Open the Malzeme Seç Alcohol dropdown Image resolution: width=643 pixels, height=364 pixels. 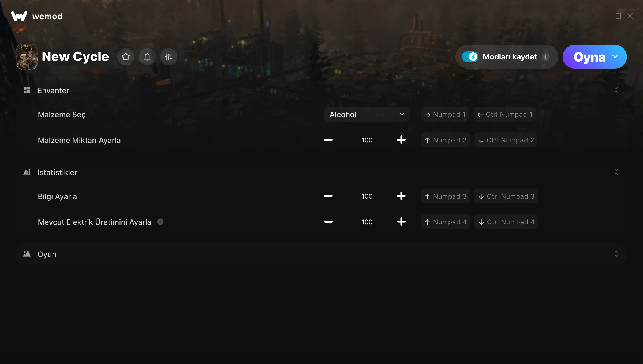pos(367,114)
